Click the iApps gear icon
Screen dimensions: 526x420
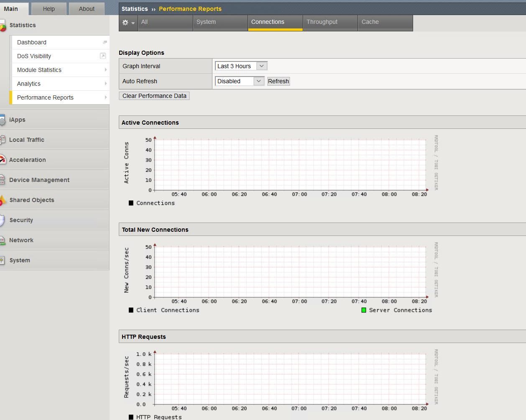click(3, 120)
